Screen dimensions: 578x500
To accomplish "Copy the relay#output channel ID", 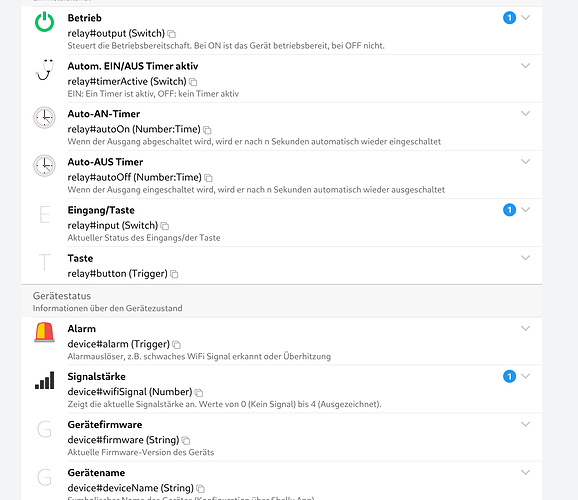I will 171,34.
